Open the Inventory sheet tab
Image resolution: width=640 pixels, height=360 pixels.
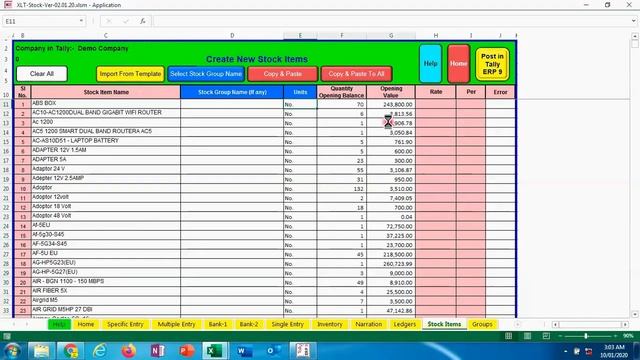(x=329, y=324)
